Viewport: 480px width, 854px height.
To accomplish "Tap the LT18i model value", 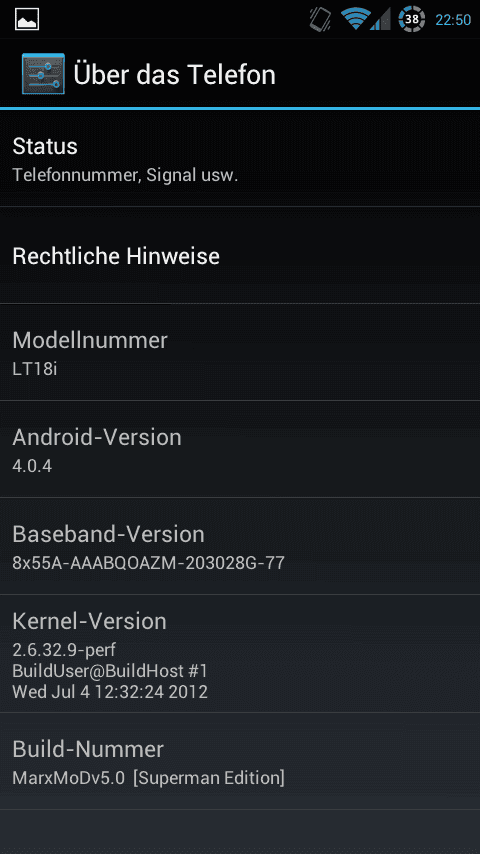I will (x=35, y=369).
